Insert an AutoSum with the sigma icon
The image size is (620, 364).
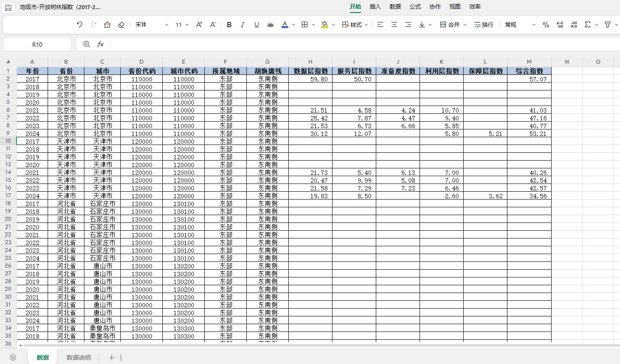coord(588,25)
